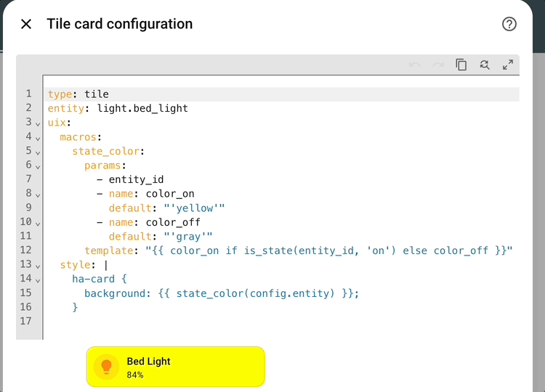The image size is (545, 392).
Task: Click 'is_state(entity_id,' in template line
Action: tap(302, 250)
